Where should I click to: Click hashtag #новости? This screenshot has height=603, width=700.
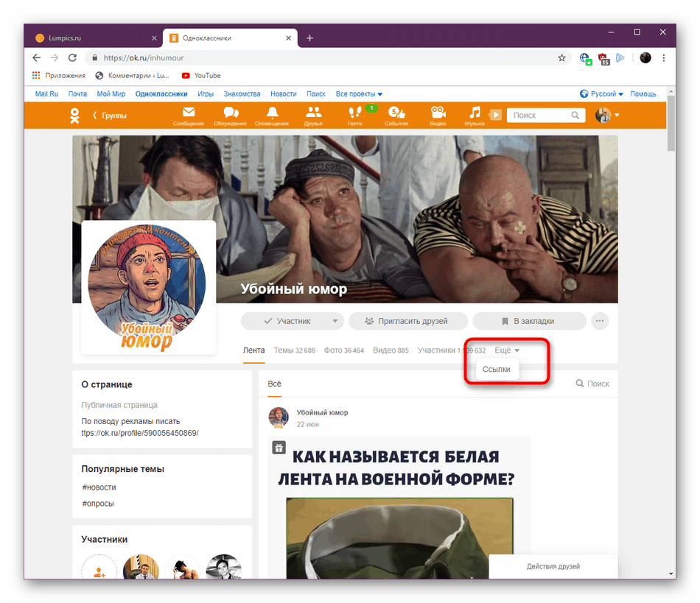[x=99, y=487]
